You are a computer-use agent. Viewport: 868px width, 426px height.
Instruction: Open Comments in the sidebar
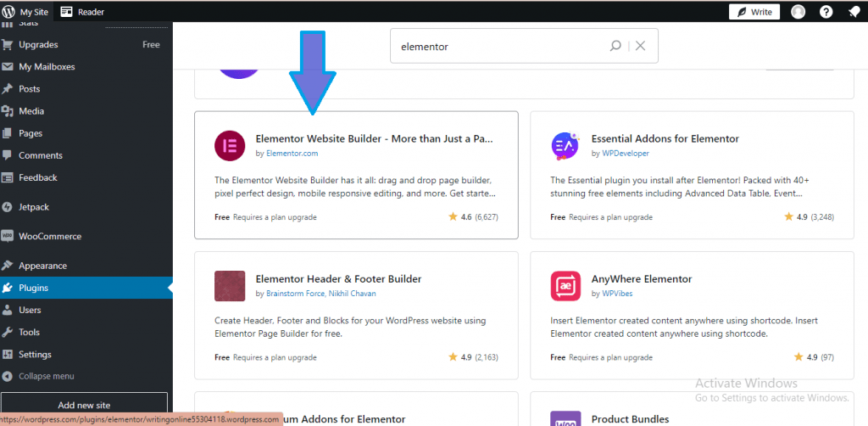coord(86,155)
